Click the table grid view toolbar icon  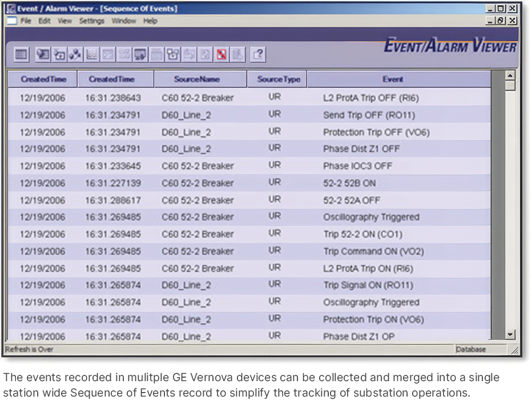tap(21, 54)
